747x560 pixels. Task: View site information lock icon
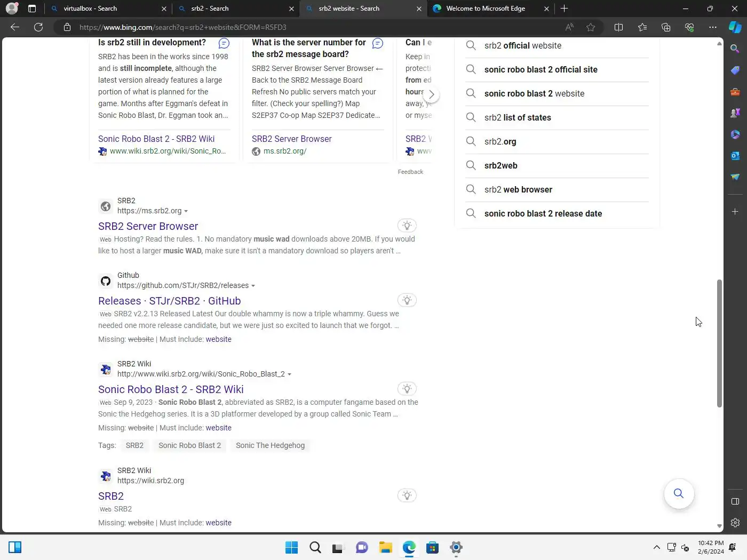67,27
